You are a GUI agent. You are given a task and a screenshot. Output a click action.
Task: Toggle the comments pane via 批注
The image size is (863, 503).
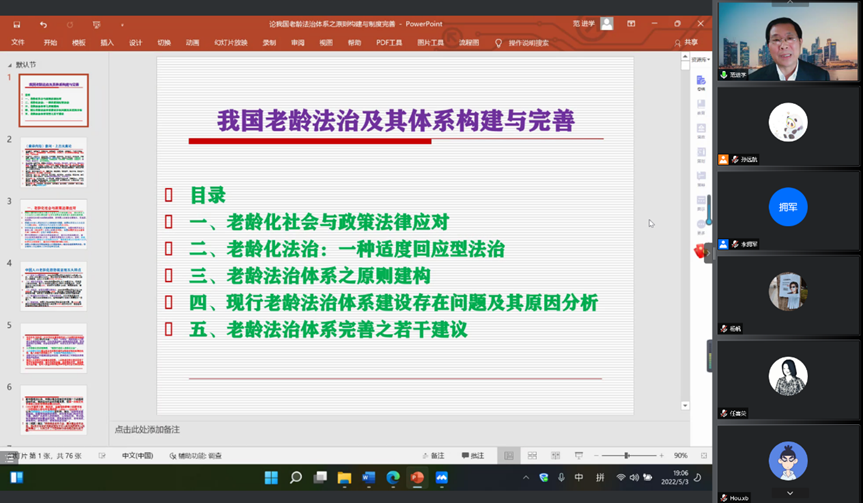pyautogui.click(x=471, y=455)
